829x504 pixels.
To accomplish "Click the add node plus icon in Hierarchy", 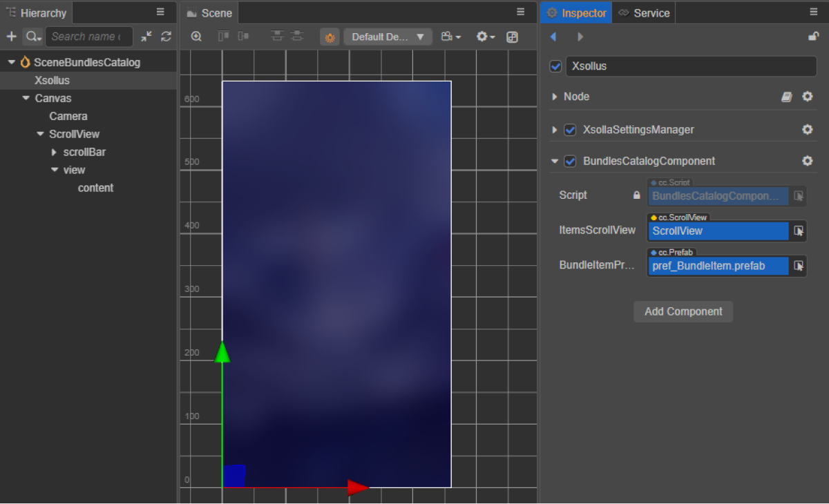I will 11,37.
